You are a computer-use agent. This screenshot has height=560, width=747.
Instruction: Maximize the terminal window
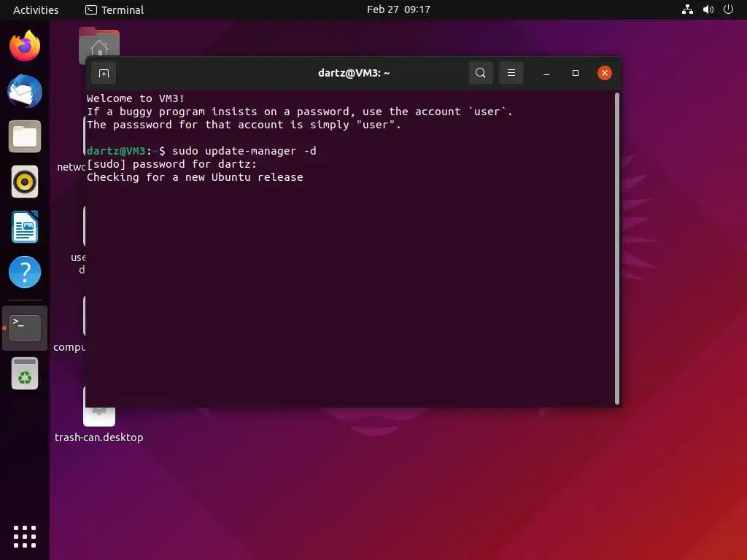(576, 73)
